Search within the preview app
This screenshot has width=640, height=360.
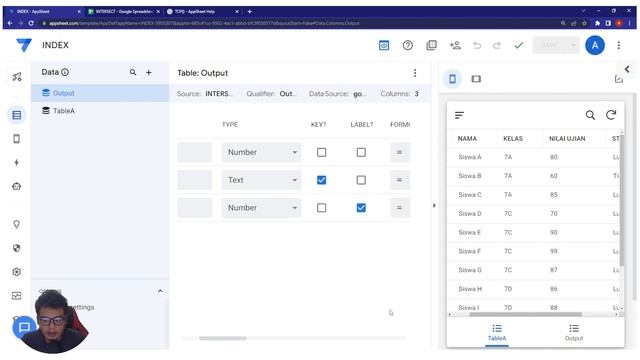pyautogui.click(x=590, y=115)
